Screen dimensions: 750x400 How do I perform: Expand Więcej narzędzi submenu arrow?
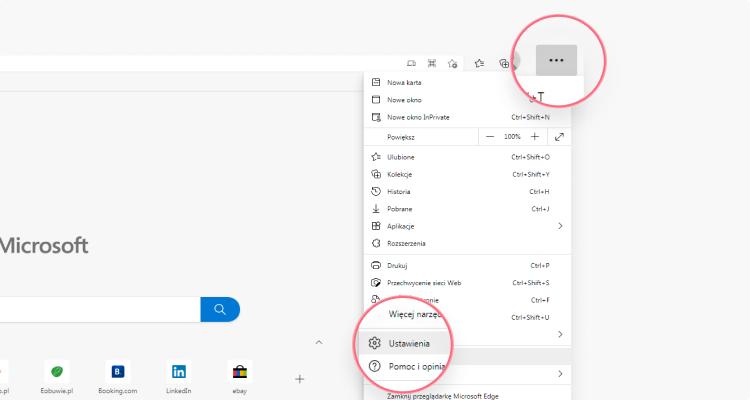(560, 334)
